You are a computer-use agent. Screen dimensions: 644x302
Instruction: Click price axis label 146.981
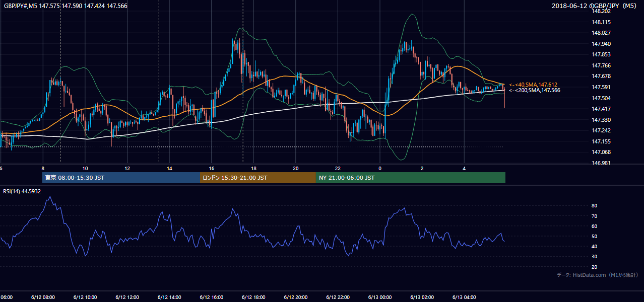tap(602, 163)
